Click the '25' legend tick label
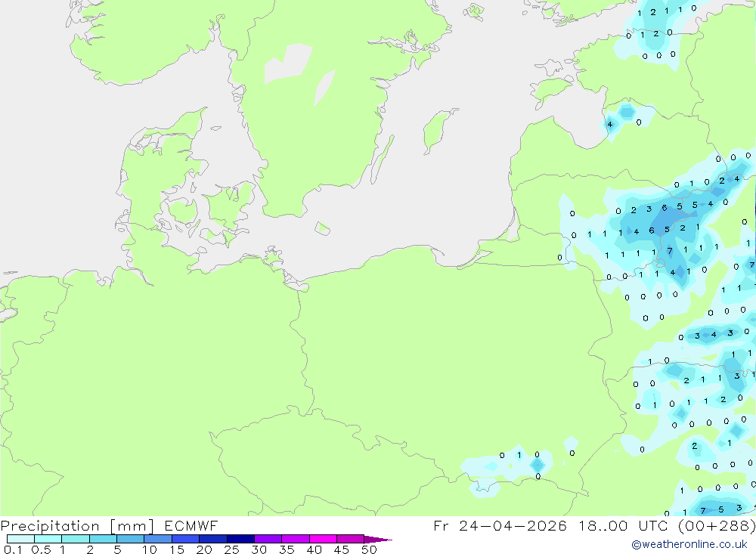The image size is (756, 554). 231,549
